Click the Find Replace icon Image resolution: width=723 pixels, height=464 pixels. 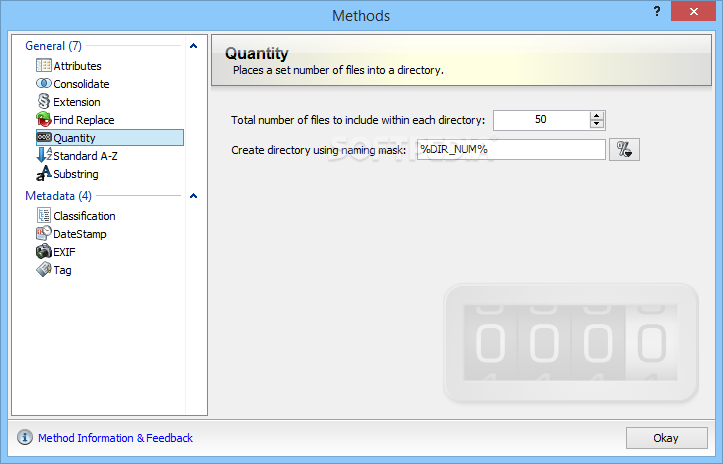(44, 119)
